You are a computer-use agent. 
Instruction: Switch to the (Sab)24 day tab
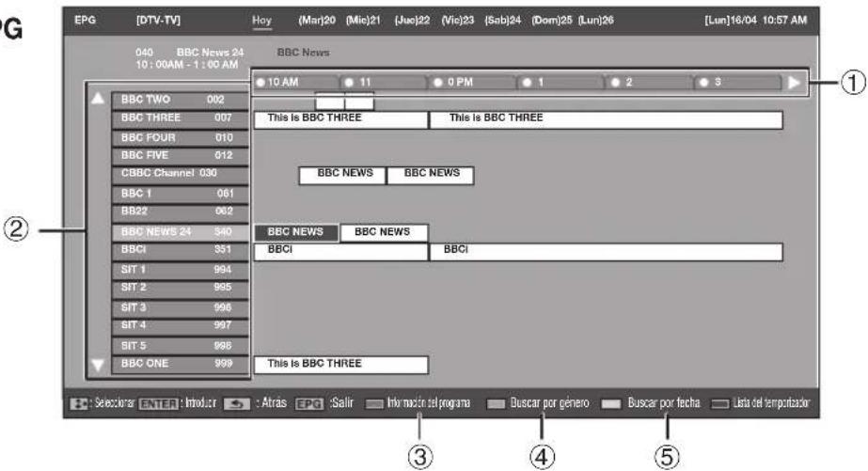coord(502,21)
